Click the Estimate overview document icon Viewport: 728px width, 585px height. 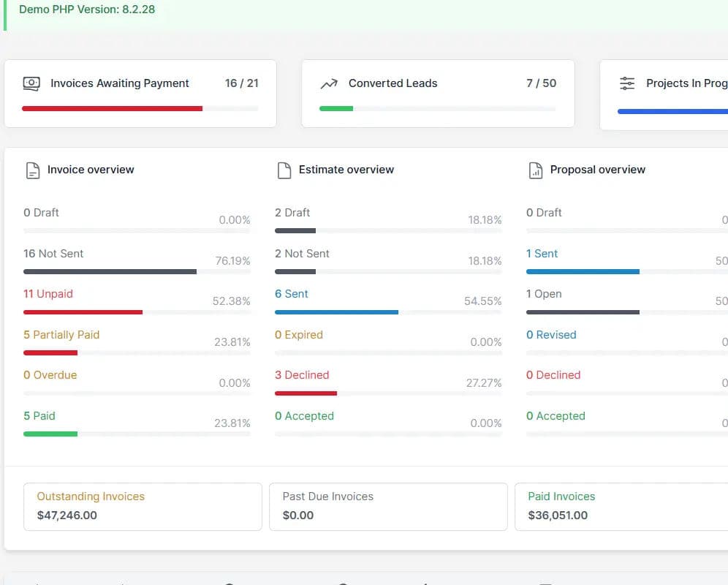tap(284, 169)
